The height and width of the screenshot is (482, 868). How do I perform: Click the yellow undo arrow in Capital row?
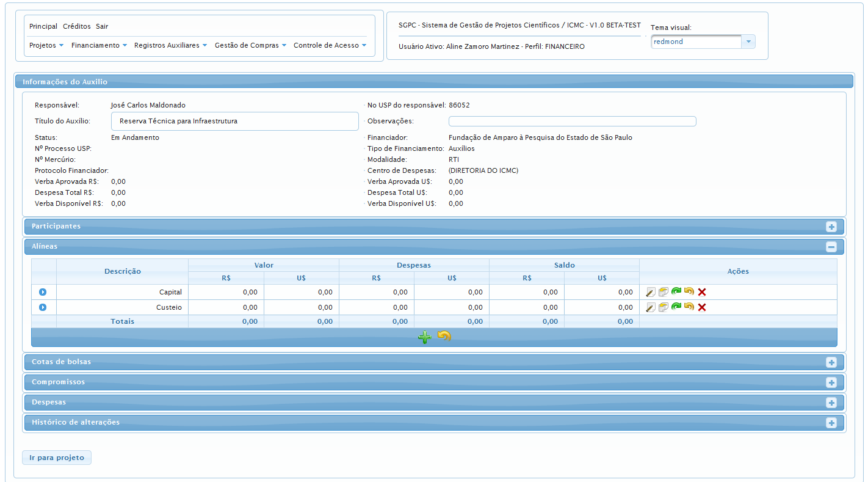point(689,291)
